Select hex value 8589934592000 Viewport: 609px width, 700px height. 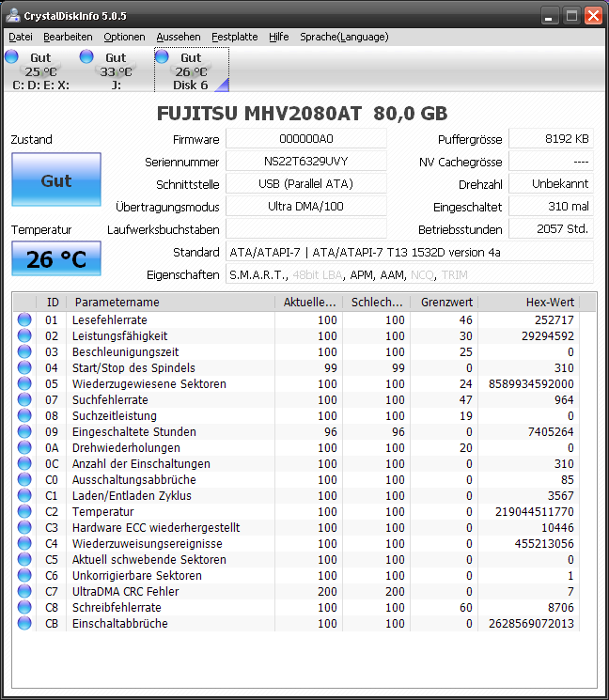[531, 384]
